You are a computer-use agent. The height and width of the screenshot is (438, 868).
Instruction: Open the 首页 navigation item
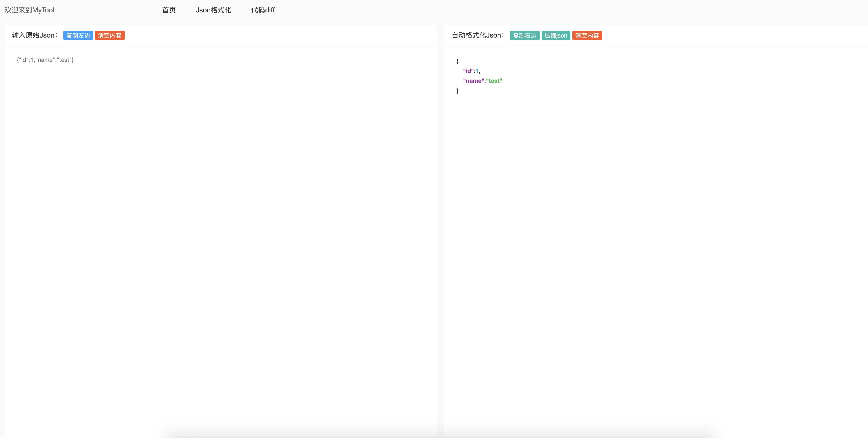pyautogui.click(x=169, y=10)
